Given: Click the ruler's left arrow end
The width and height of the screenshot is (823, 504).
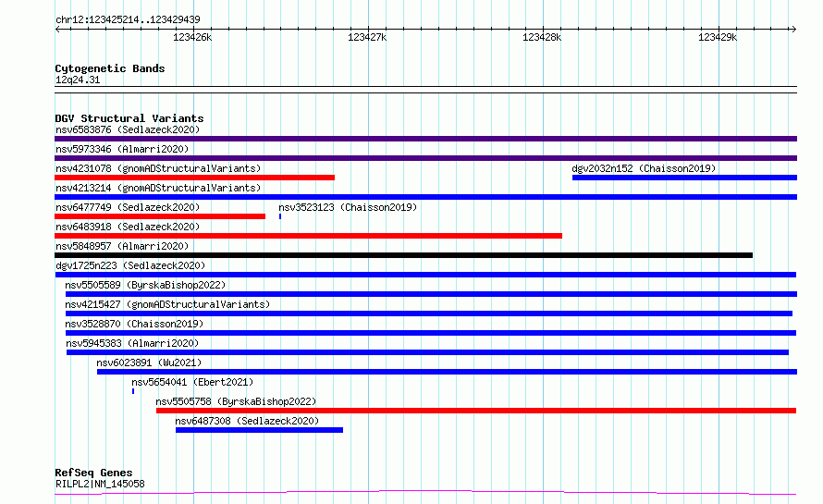Looking at the screenshot, I should (57, 29).
